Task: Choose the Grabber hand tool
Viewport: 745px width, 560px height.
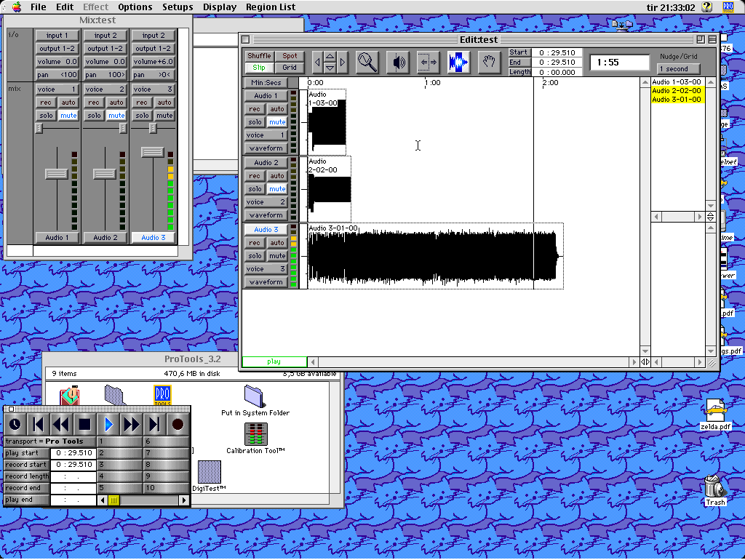Action: point(490,63)
